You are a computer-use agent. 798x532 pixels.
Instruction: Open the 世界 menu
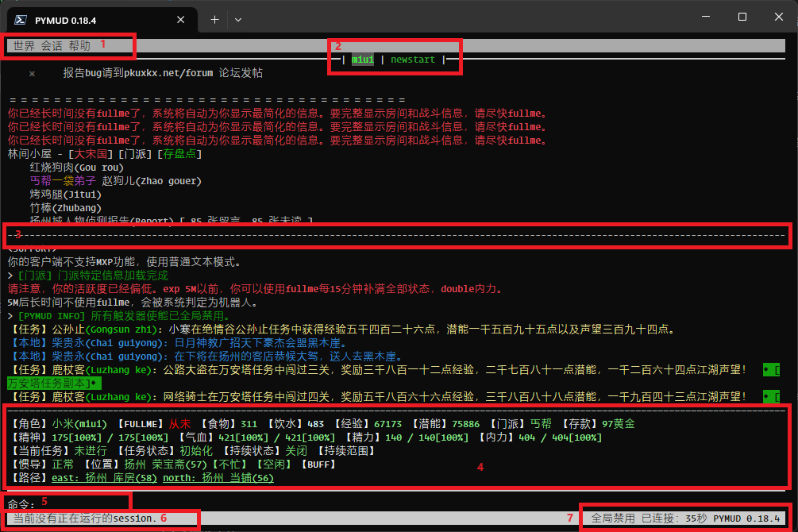24,46
